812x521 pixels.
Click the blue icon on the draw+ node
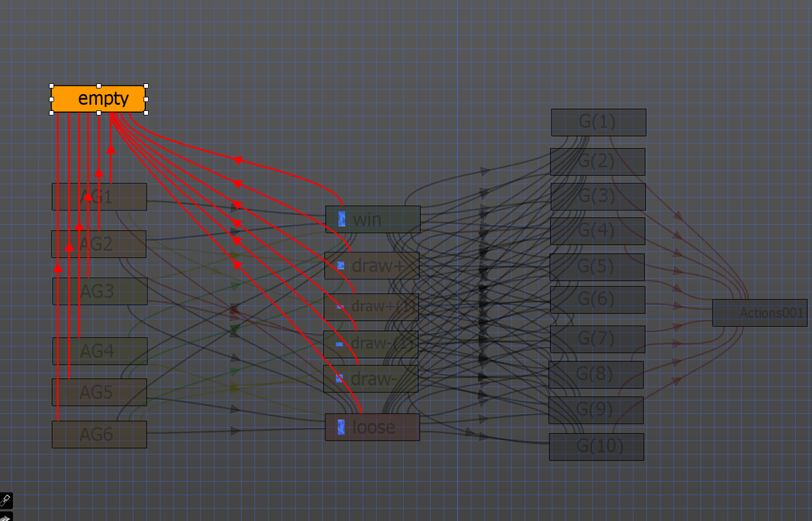click(340, 266)
